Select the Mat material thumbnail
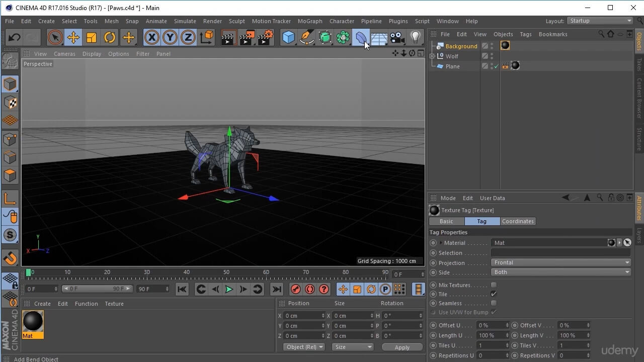 click(x=33, y=321)
